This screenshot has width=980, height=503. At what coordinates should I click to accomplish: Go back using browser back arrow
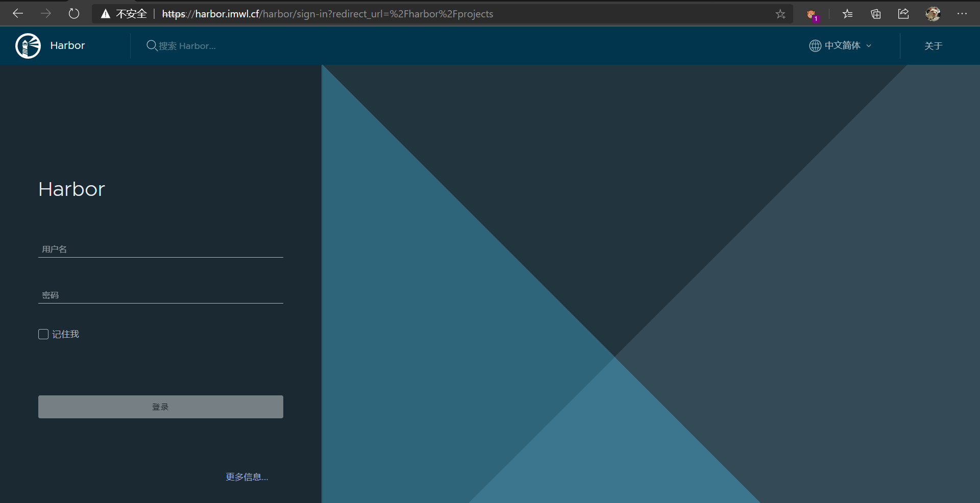(x=18, y=14)
